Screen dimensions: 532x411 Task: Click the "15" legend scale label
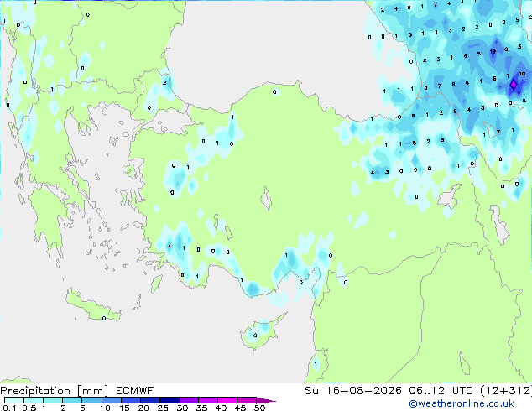(x=124, y=408)
